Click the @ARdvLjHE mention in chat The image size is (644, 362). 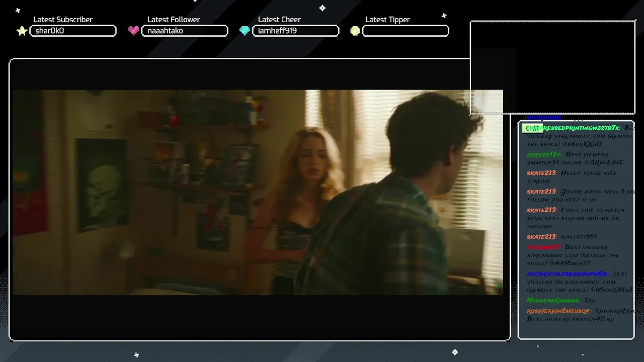604,162
